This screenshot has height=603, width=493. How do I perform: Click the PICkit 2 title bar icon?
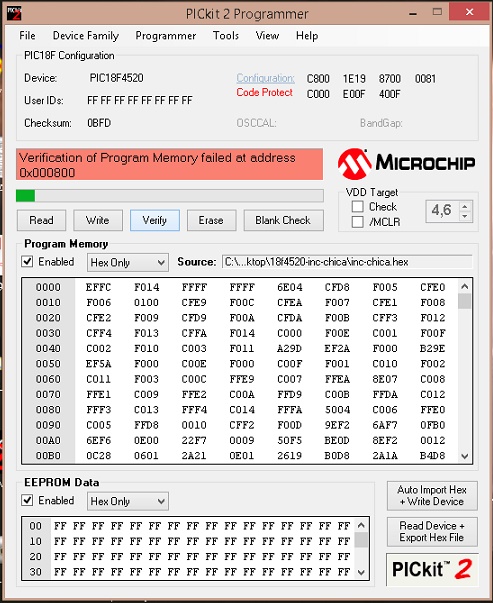pyautogui.click(x=14, y=13)
